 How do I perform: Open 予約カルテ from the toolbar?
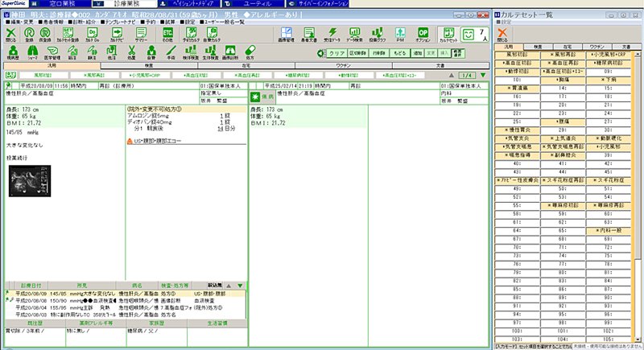pyautogui.click(x=191, y=35)
